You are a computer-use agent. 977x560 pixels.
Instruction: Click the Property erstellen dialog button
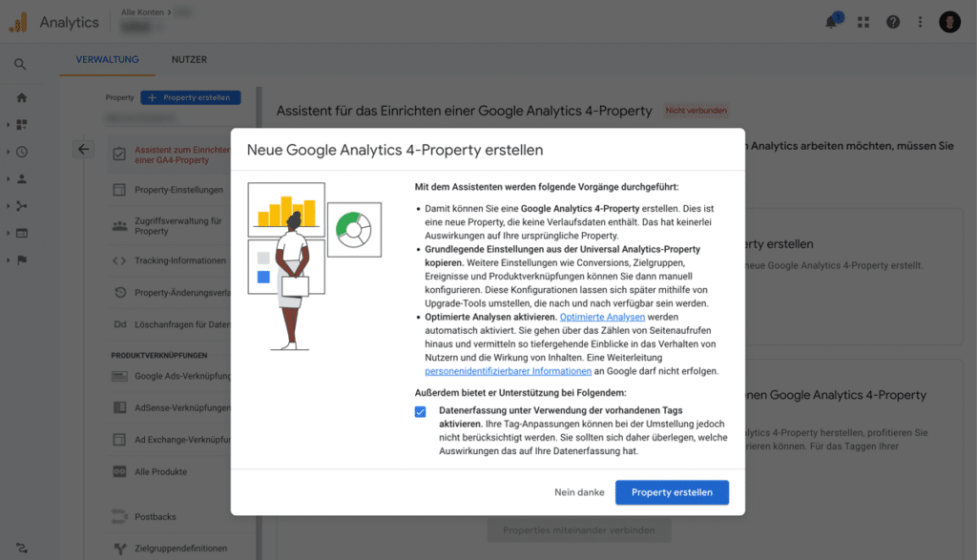tap(672, 492)
